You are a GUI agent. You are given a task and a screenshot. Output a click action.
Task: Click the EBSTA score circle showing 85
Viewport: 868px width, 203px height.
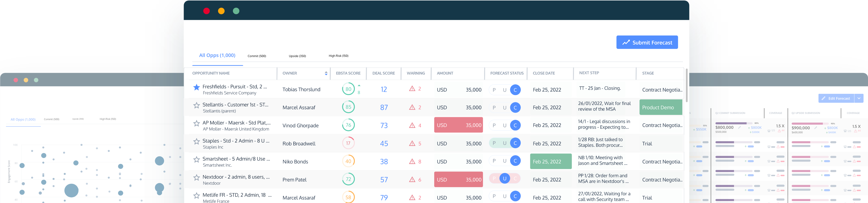348,107
